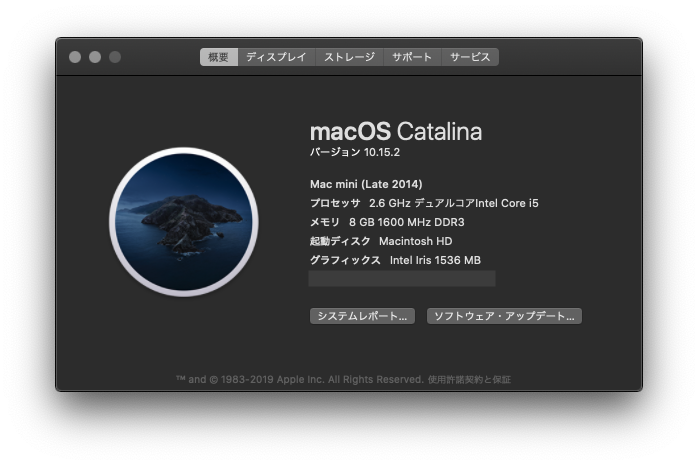Open the ストレージ tab
This screenshot has width=698, height=465.
tap(349, 57)
